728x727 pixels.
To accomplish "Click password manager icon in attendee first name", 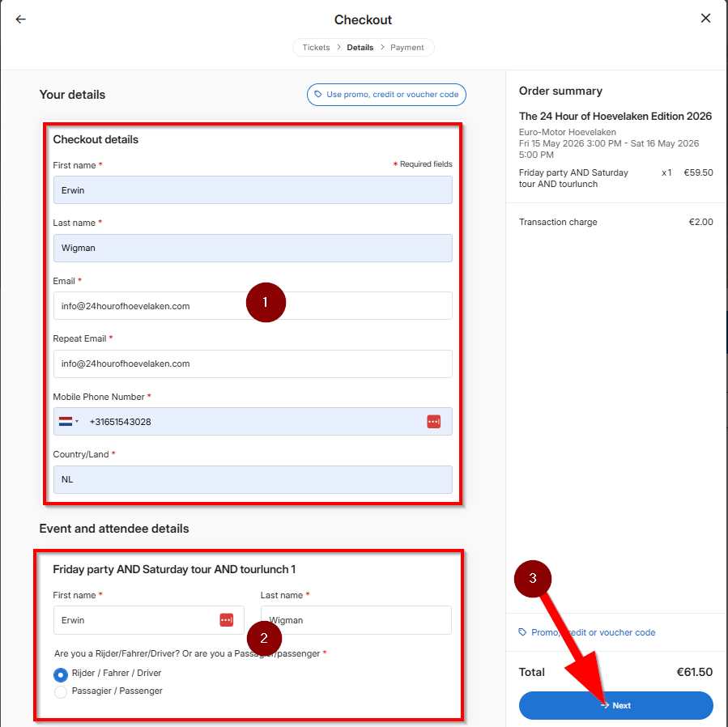I will 226,619.
